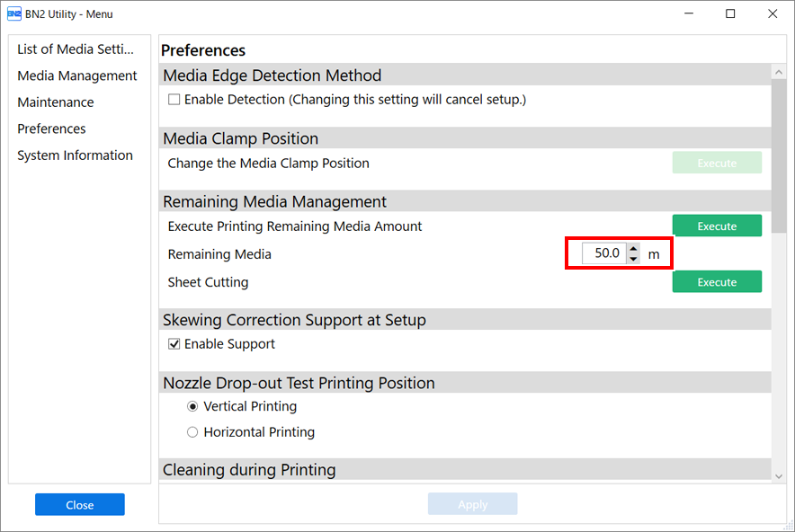Click the Close button

pyautogui.click(x=80, y=505)
